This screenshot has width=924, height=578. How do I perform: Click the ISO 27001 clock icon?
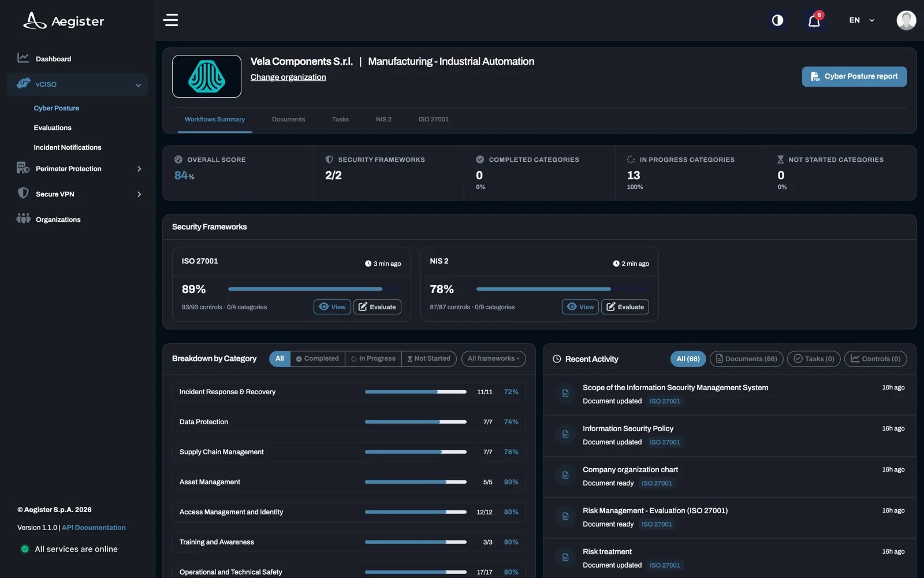(x=368, y=264)
